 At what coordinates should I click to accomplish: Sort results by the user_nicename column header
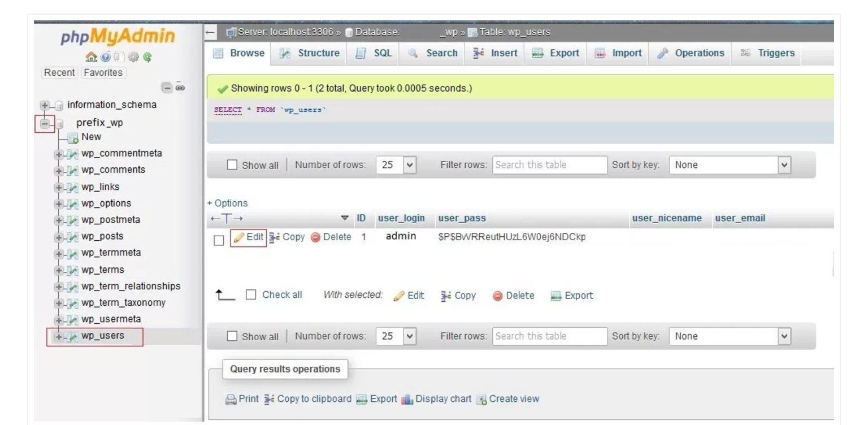click(x=667, y=218)
